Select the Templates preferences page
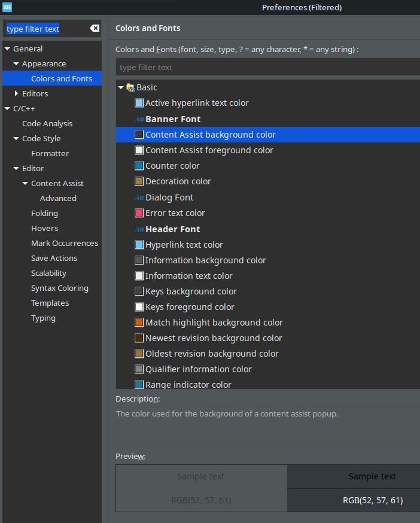The width and height of the screenshot is (420, 523). (50, 303)
